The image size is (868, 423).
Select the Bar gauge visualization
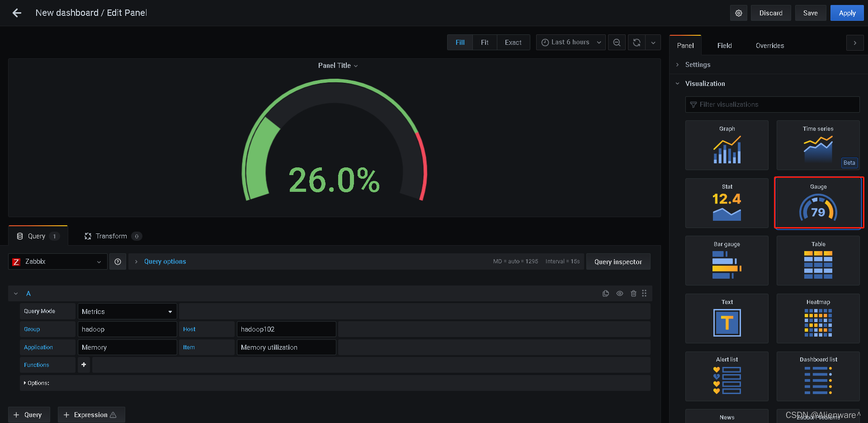click(727, 261)
